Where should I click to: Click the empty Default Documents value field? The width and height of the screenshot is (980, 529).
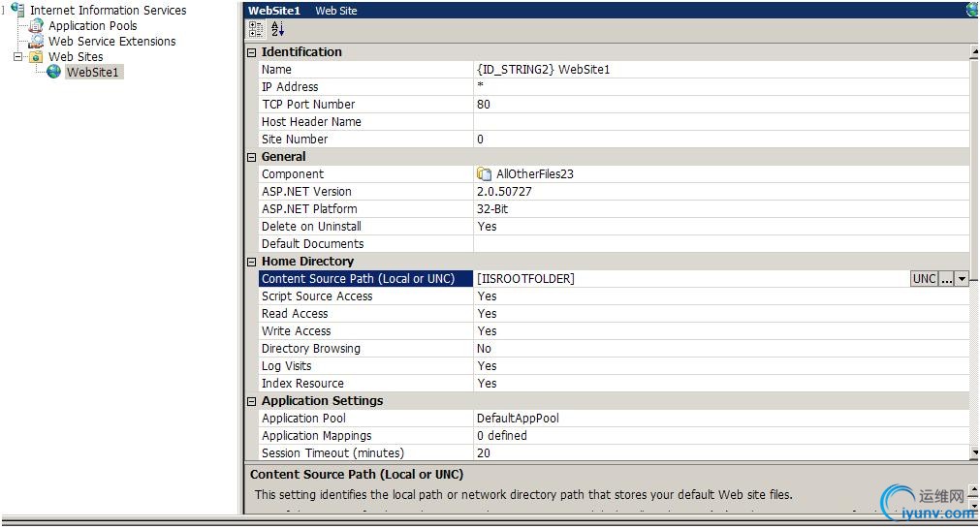721,244
